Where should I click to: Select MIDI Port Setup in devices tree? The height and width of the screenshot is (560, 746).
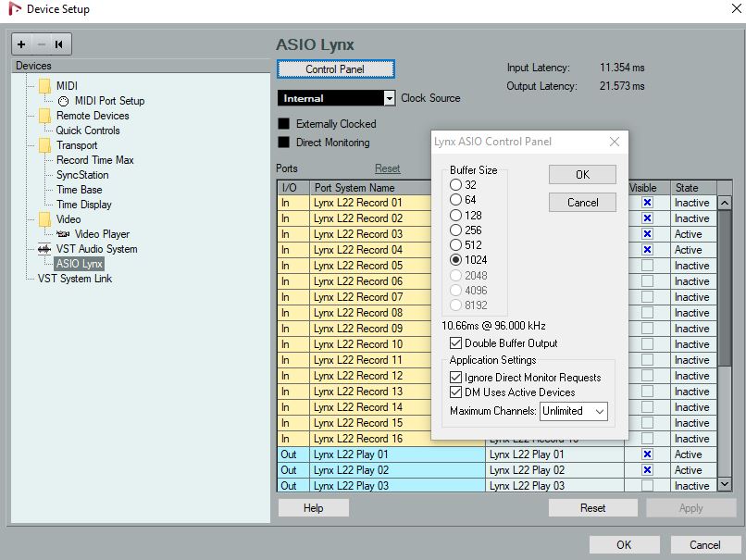pyautogui.click(x=109, y=101)
